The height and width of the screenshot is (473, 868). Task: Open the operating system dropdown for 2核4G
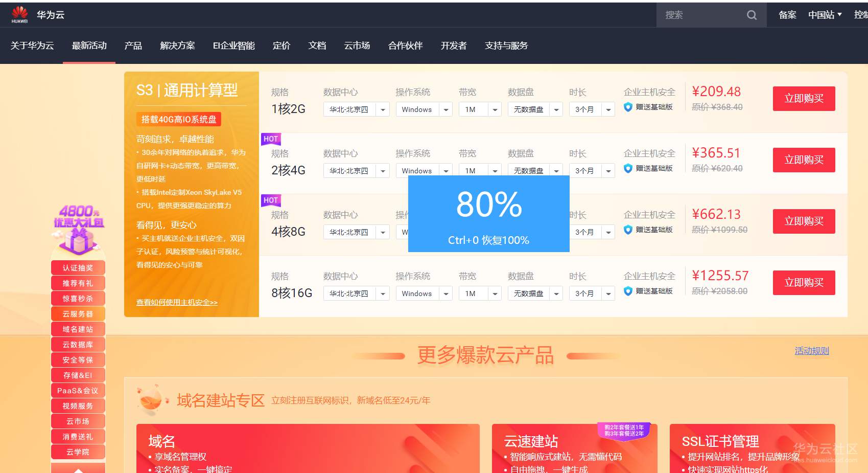click(x=424, y=170)
